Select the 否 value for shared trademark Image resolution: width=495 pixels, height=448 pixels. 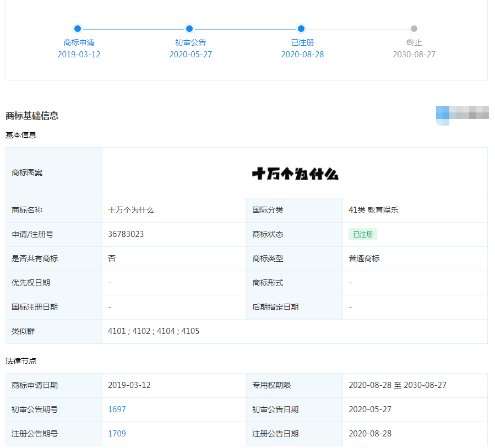112,258
